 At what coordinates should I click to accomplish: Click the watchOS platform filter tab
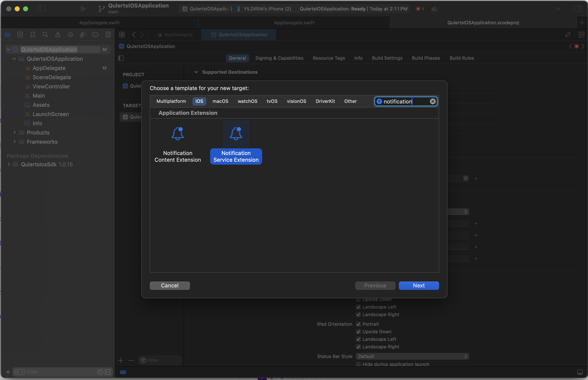247,101
